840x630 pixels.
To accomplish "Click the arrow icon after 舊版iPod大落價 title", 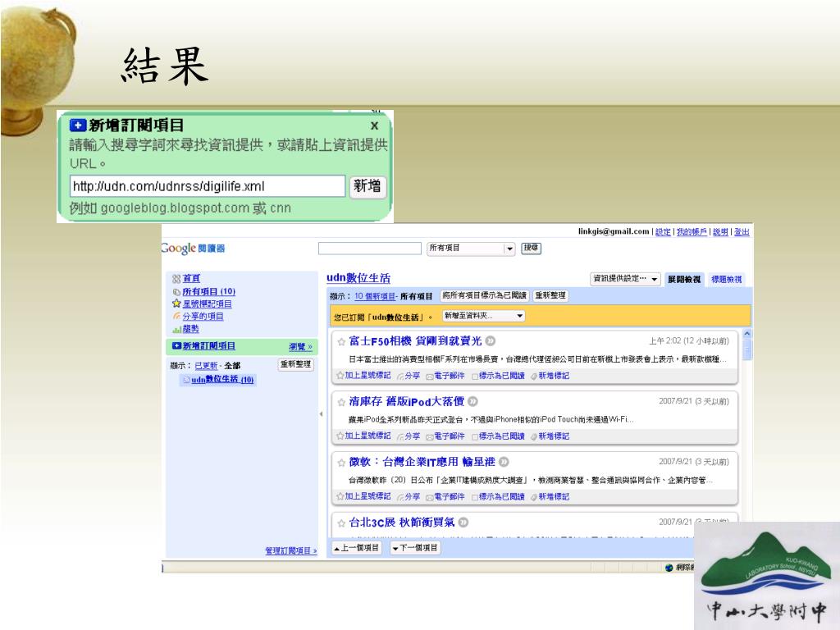I will click(x=472, y=401).
